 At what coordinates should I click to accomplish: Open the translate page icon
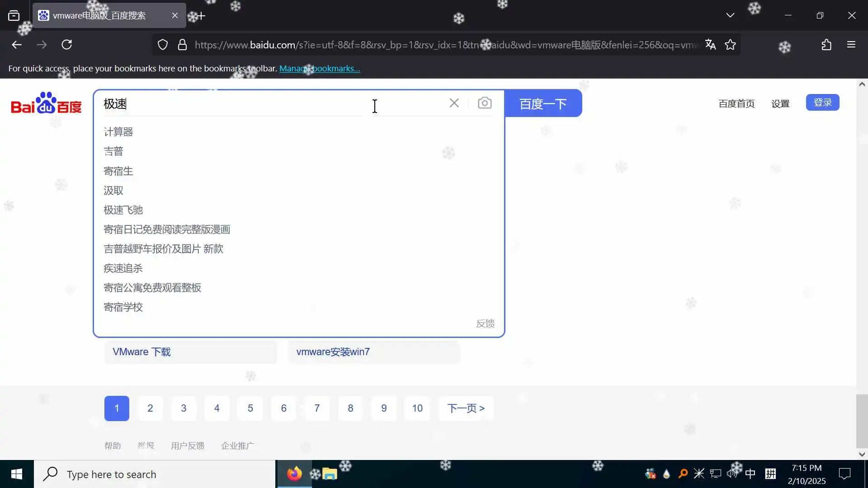710,45
